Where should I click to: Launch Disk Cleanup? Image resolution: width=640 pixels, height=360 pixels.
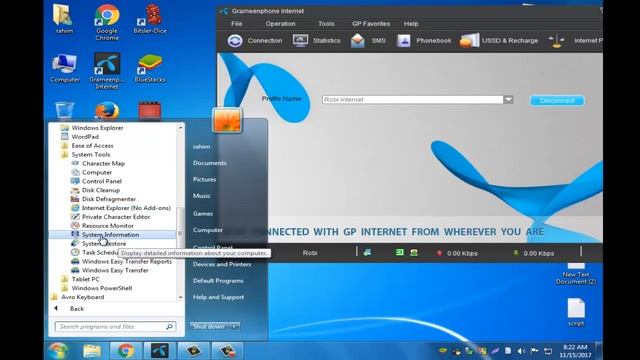tap(101, 190)
